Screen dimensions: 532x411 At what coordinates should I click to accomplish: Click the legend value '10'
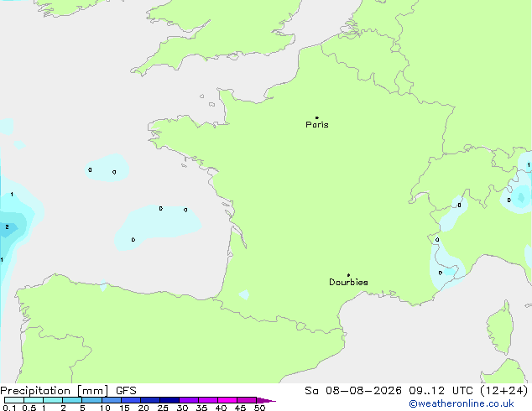pos(105,408)
